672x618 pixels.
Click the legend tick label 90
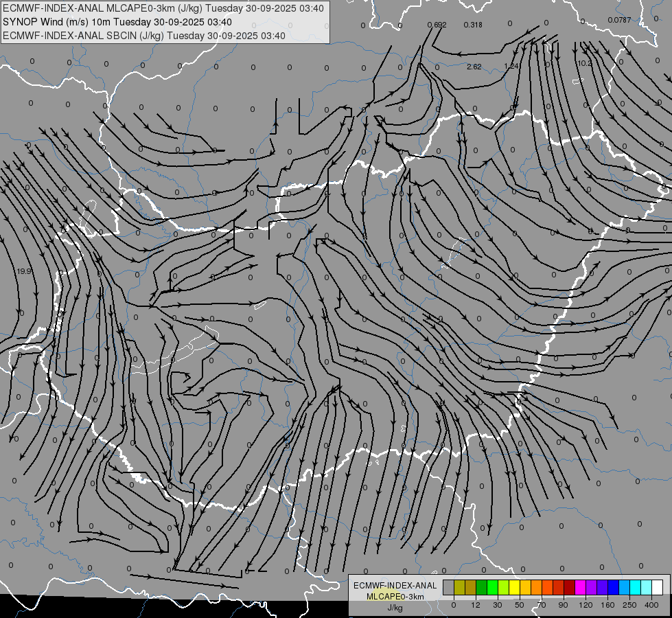pos(563,605)
